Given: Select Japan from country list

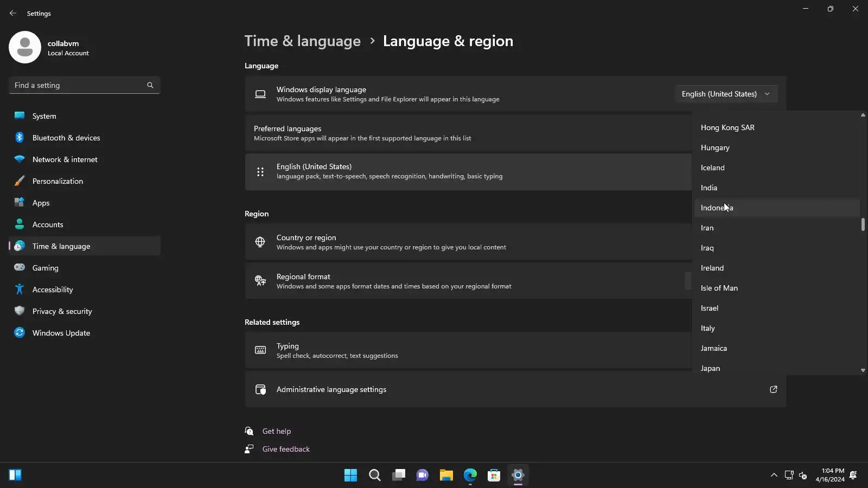Looking at the screenshot, I should click(x=777, y=368).
